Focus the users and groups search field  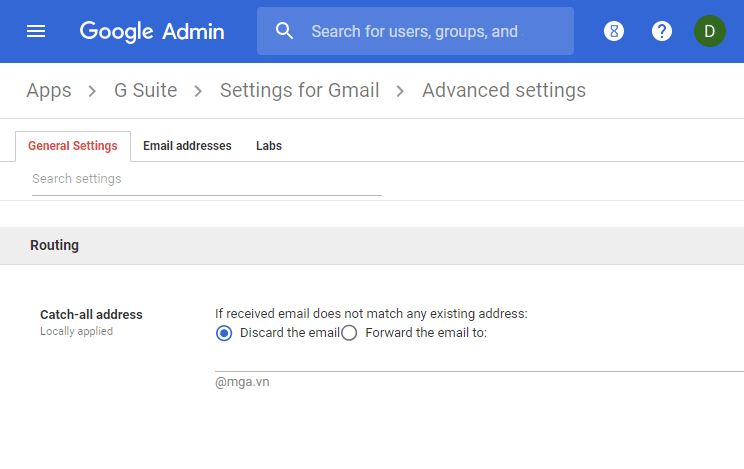click(415, 31)
